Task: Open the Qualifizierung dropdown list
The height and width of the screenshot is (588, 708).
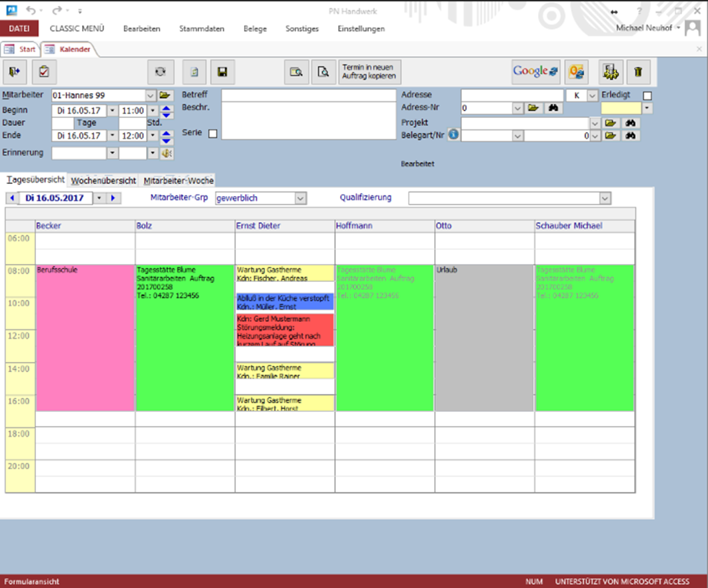Action: pos(604,199)
